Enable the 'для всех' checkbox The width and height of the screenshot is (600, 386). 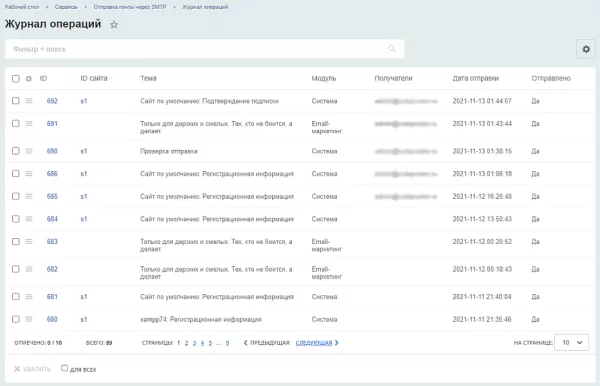64,368
